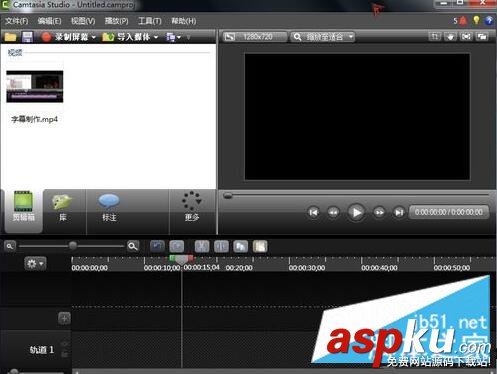Click the timeline zoom slider handle
This screenshot has height=374, width=497.
[73, 246]
